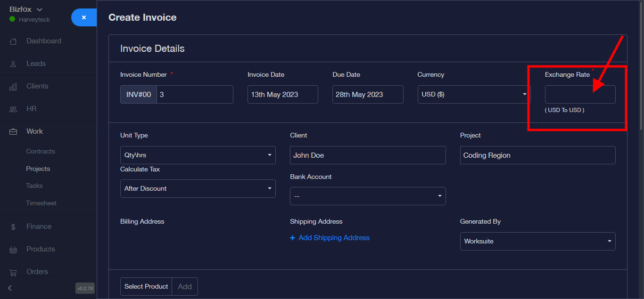Open Contracts in the Work submenu
Image resolution: width=644 pixels, height=299 pixels.
[41, 152]
